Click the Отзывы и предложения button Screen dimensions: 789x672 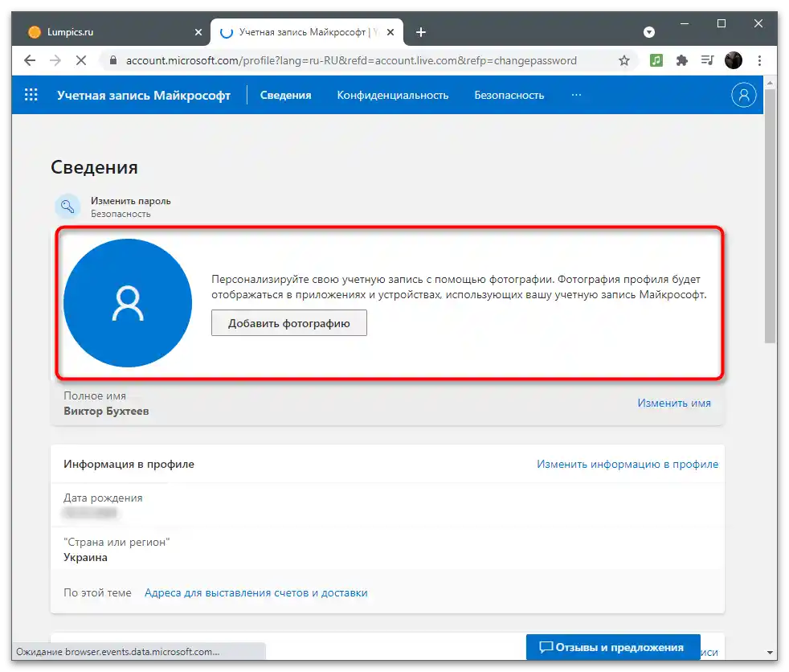(x=613, y=647)
